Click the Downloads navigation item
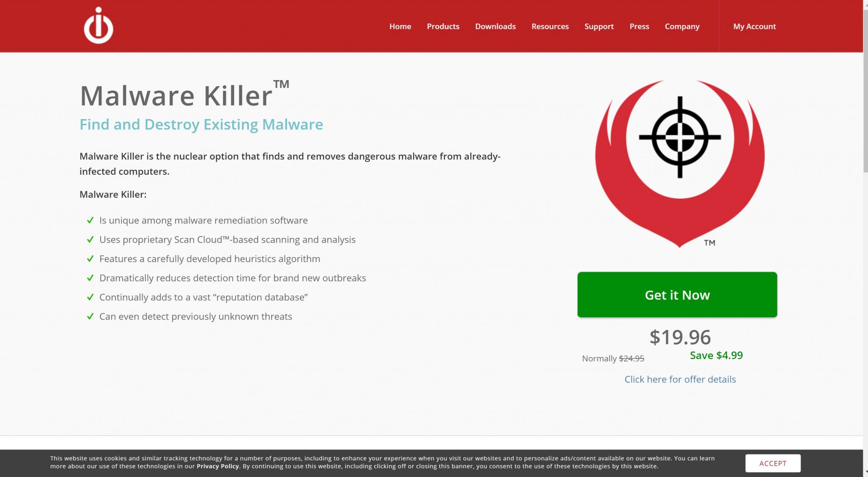The height and width of the screenshot is (477, 868). [x=495, y=26]
